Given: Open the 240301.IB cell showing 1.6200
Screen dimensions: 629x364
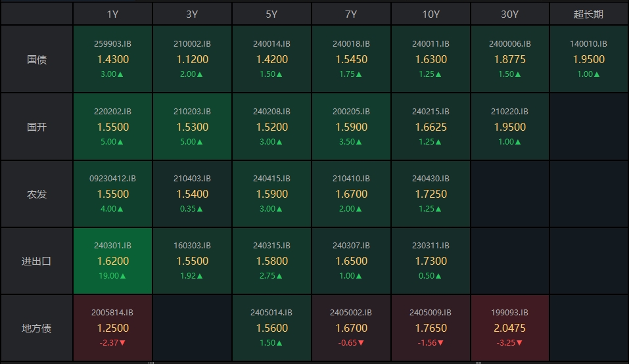Looking at the screenshot, I should point(112,261).
